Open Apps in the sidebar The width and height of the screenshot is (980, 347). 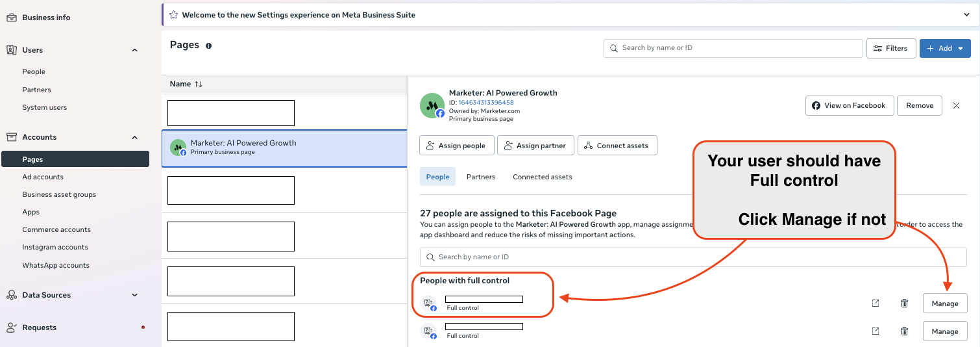pyautogui.click(x=31, y=212)
